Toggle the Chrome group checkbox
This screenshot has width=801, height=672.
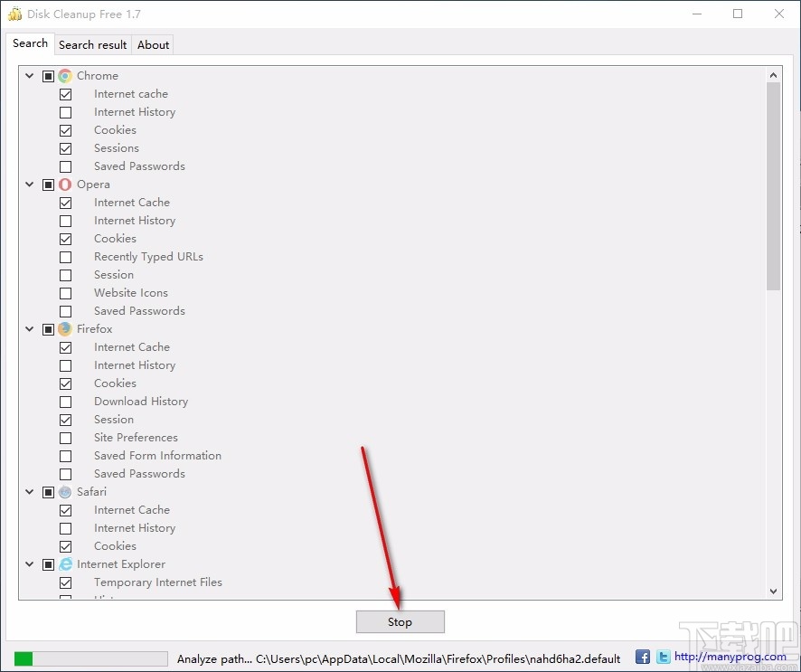[48, 76]
